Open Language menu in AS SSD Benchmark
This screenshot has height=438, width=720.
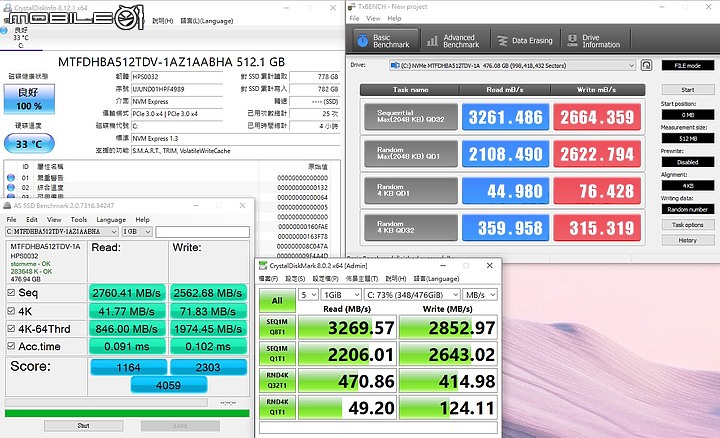coord(111,219)
